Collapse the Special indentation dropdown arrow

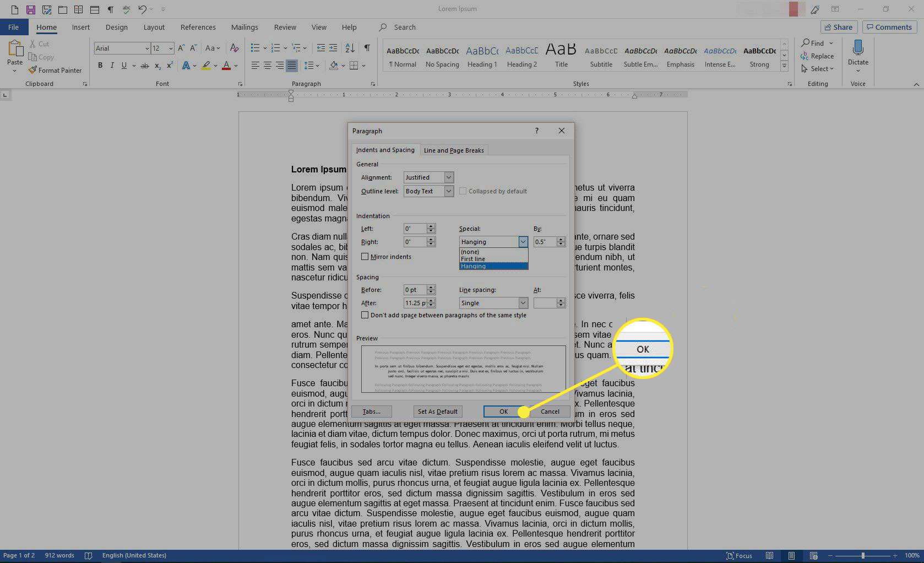[523, 242]
